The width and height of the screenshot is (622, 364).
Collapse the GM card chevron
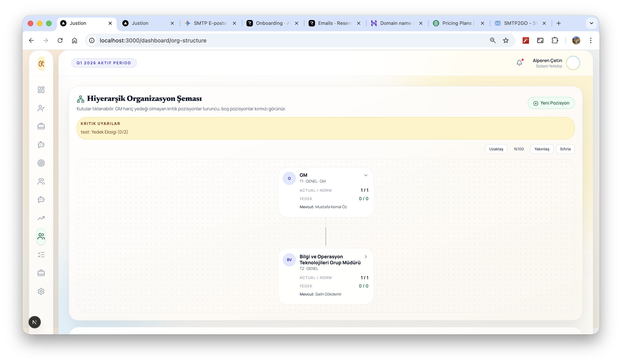(x=366, y=175)
